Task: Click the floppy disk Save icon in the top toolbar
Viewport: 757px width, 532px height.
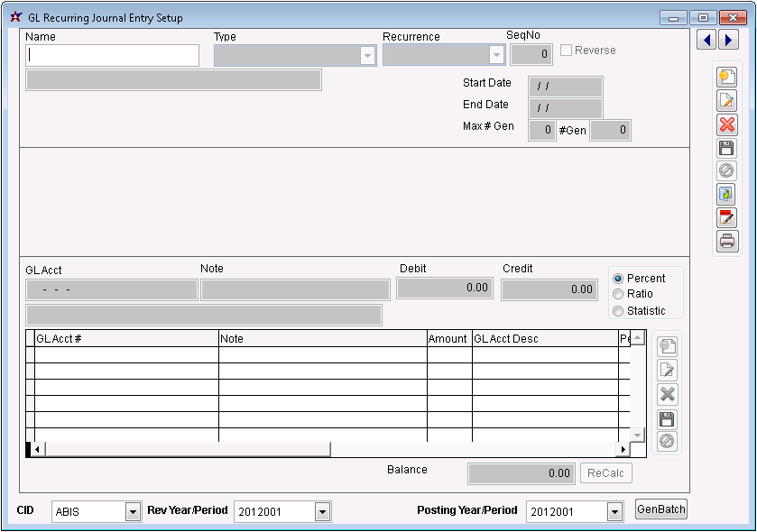Action: pos(726,148)
